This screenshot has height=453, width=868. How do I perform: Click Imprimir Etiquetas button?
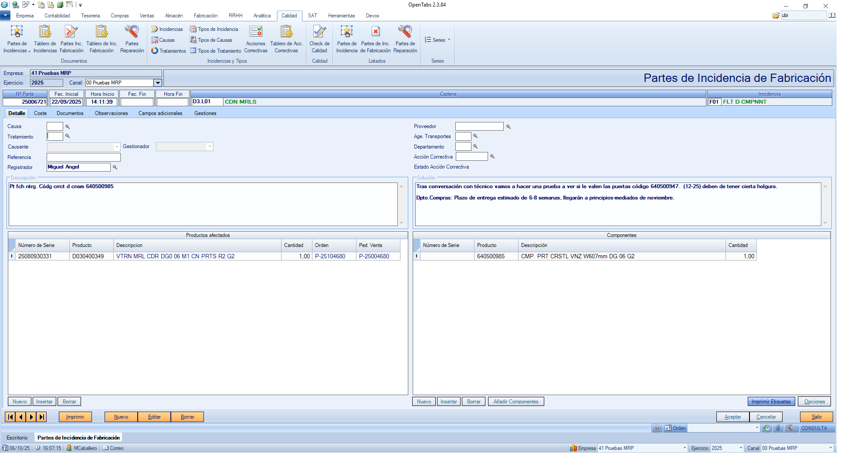pyautogui.click(x=771, y=402)
